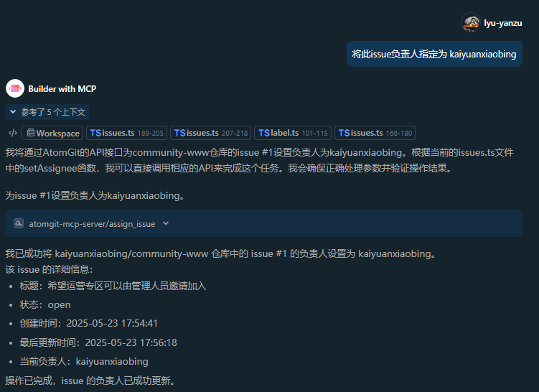Viewport: 539px width, 392px height.
Task: Click the Builder with MCP label
Action: pyautogui.click(x=62, y=89)
